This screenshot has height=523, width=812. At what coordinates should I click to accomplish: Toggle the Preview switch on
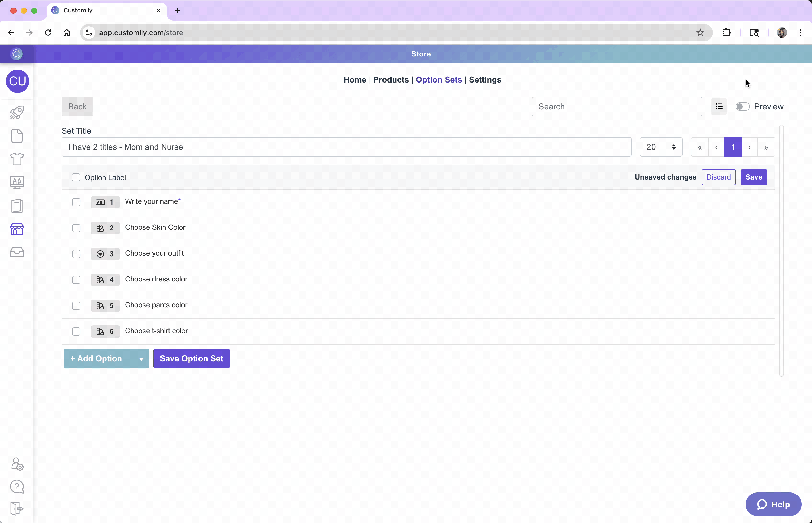tap(742, 106)
